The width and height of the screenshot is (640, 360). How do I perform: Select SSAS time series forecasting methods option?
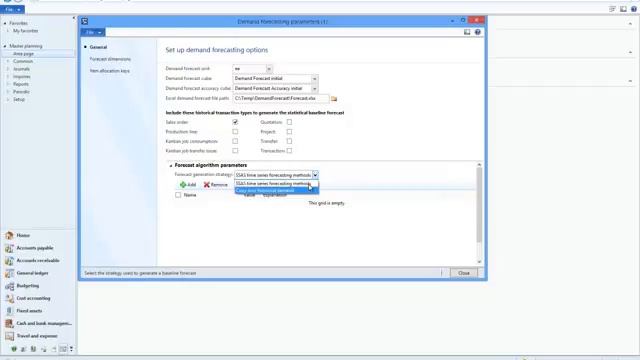click(276, 184)
